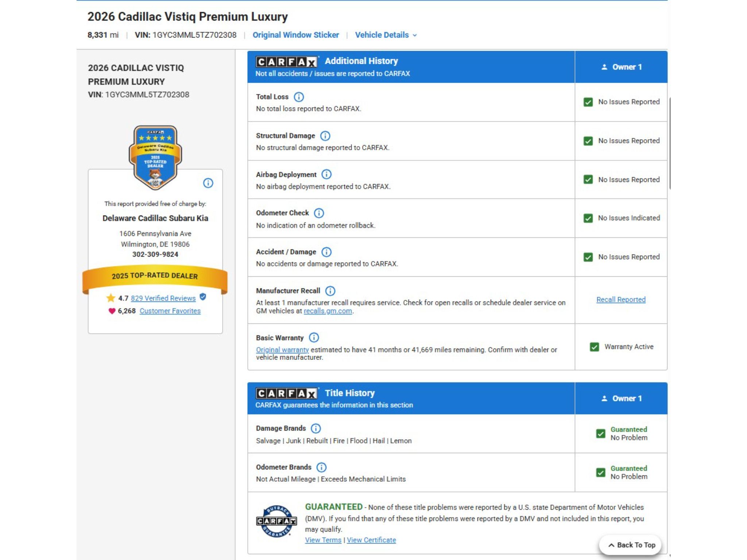Open the Total Loss info icon

tap(299, 97)
